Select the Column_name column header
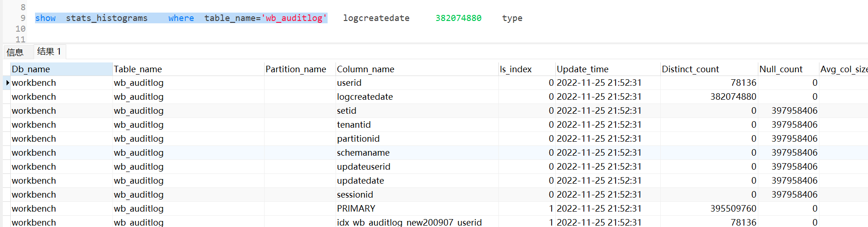Image resolution: width=868 pixels, height=227 pixels. (x=365, y=69)
